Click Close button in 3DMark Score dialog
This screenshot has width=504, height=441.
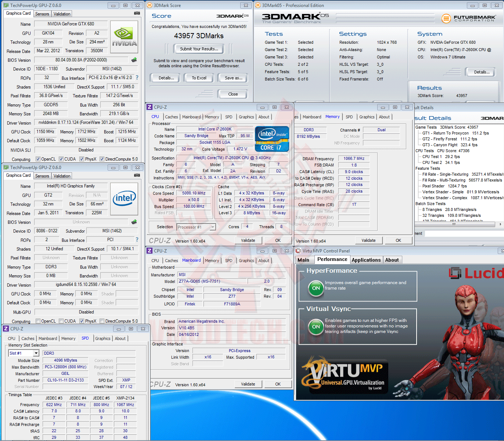pyautogui.click(x=233, y=94)
